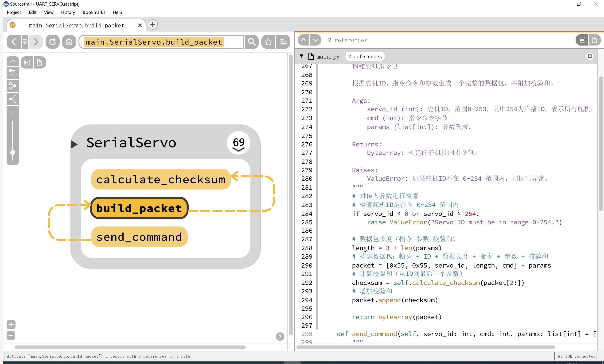Expand the SerialServo class node arrow

click(74, 144)
